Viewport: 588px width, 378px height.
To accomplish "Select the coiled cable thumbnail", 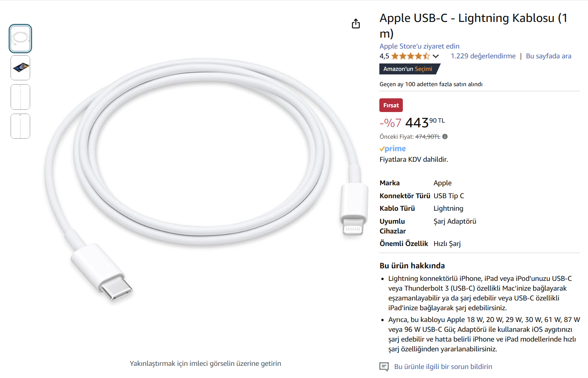I will point(20,39).
